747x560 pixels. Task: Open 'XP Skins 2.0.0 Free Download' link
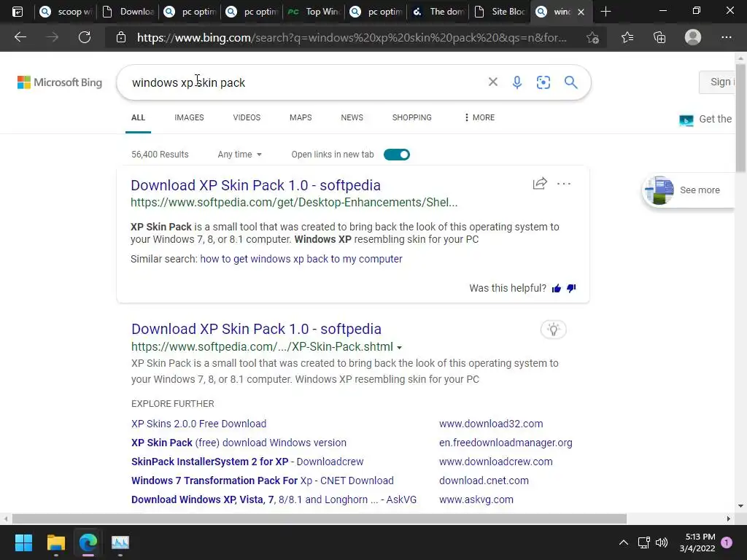(198, 424)
